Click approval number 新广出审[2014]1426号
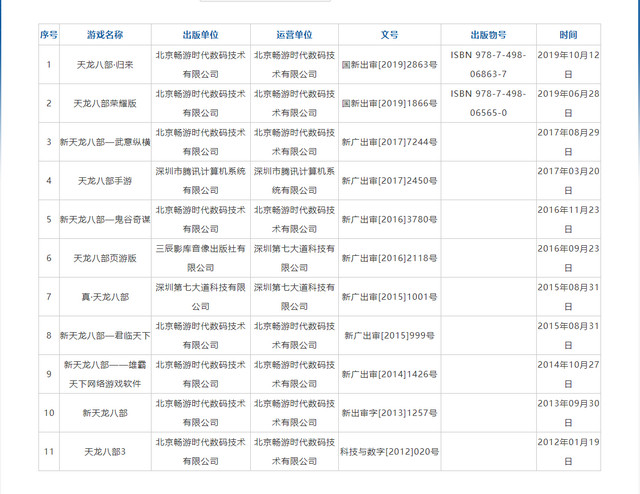 point(389,374)
